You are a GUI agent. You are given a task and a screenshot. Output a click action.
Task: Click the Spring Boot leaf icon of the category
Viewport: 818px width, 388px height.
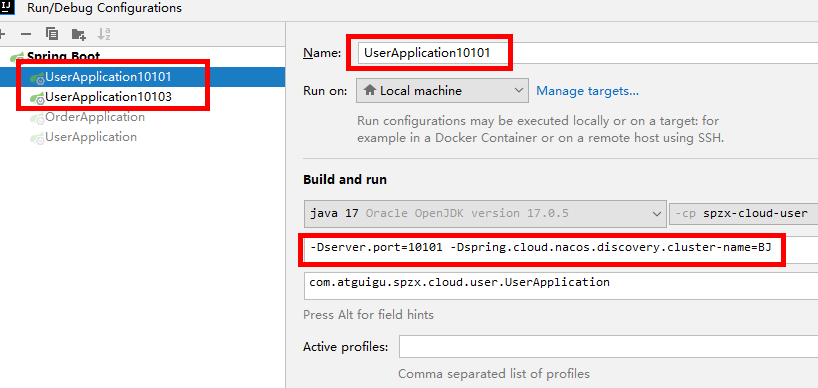[17, 56]
